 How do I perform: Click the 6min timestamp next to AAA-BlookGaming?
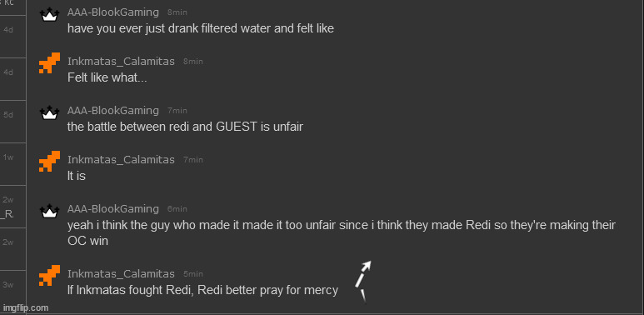click(x=177, y=209)
